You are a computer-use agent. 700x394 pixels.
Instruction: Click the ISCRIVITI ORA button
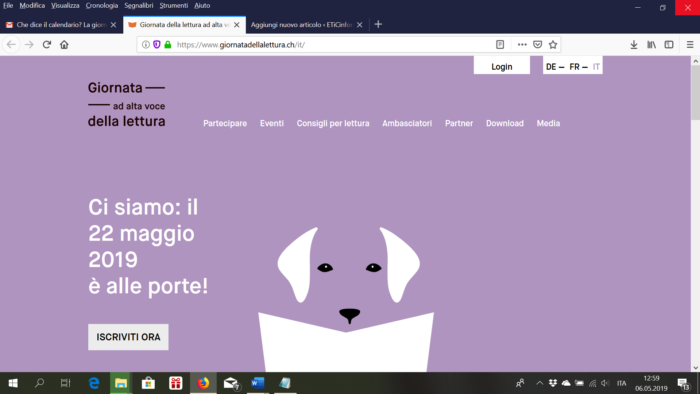pyautogui.click(x=128, y=337)
